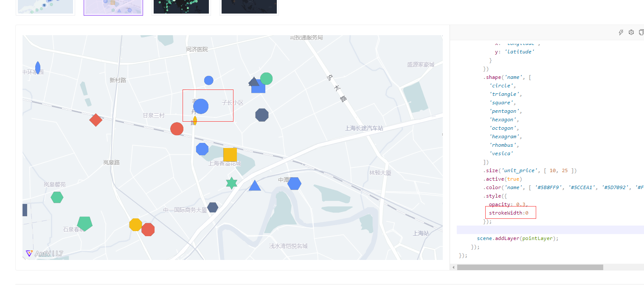Copy the code using the copy icon

641,32
